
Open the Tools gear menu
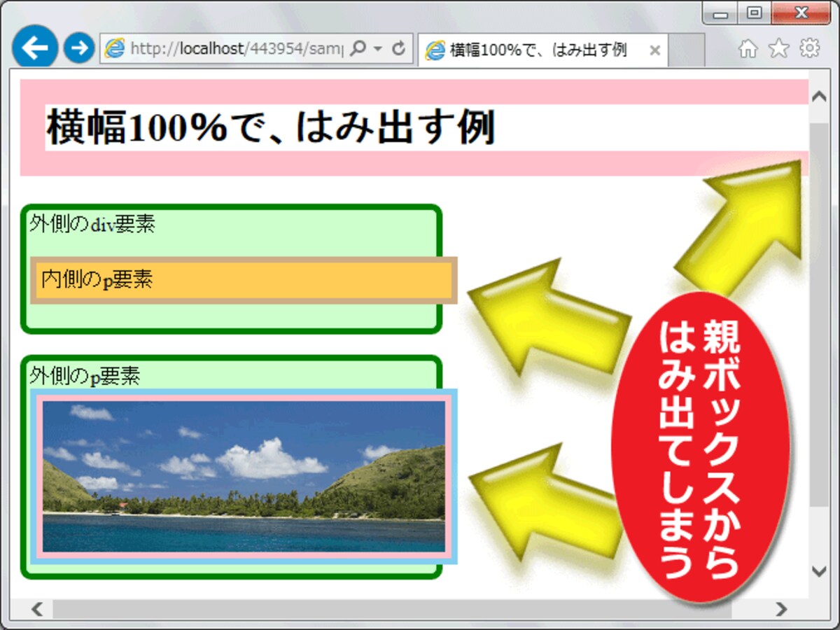(810, 48)
